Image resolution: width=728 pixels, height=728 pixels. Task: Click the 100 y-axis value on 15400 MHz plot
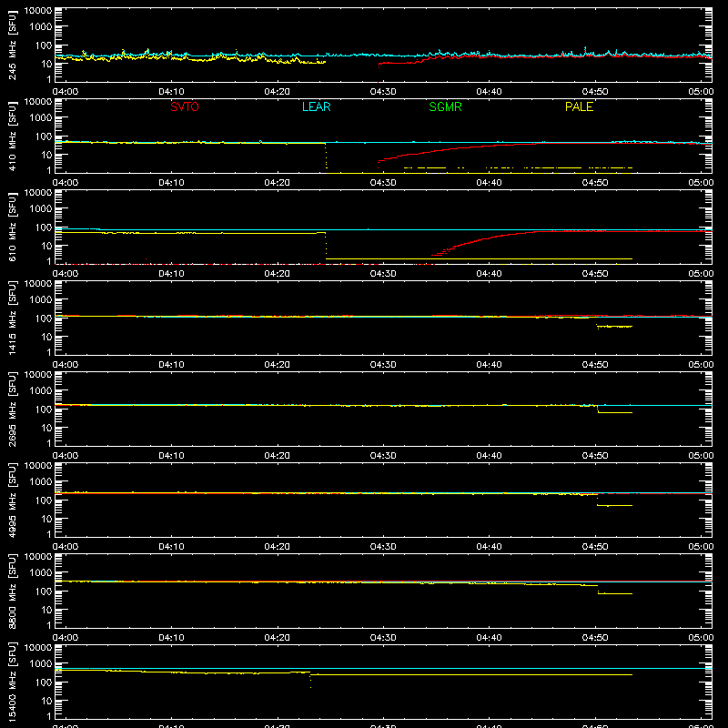[x=44, y=682]
